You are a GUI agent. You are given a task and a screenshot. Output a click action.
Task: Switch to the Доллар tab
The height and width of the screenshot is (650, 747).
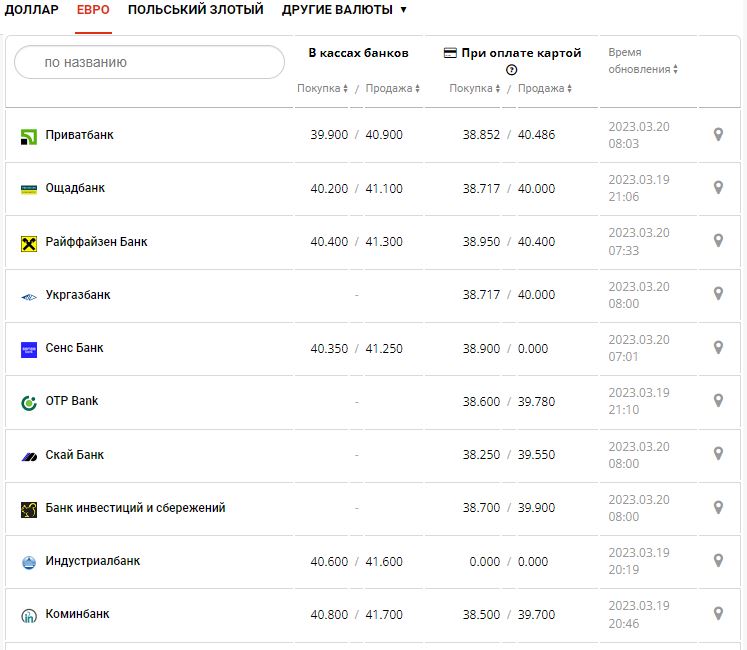click(31, 10)
